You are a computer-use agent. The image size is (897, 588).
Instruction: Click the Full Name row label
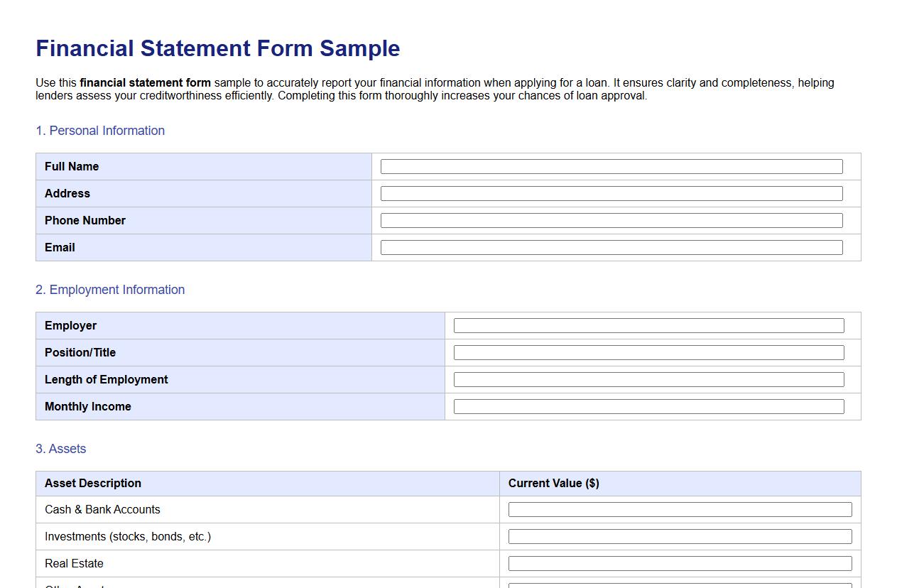coord(72,166)
